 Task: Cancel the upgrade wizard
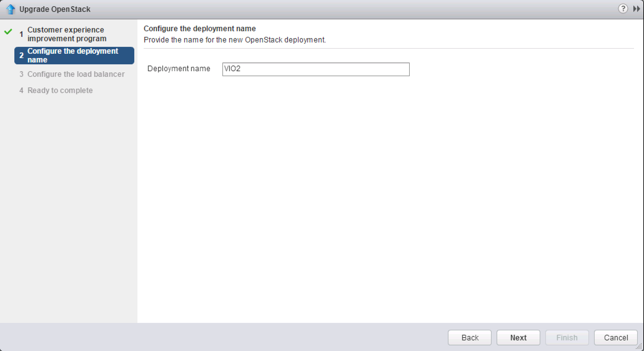click(616, 338)
